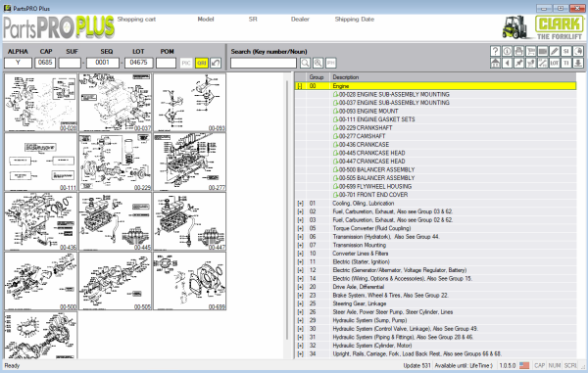This screenshot has width=588, height=373.
Task: Click the PH button next to search
Action: click(331, 63)
